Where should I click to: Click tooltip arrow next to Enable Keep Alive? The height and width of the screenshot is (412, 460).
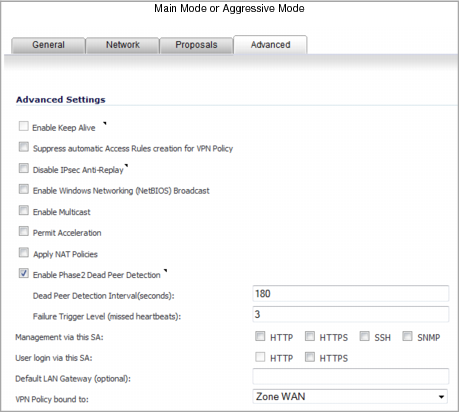click(105, 124)
